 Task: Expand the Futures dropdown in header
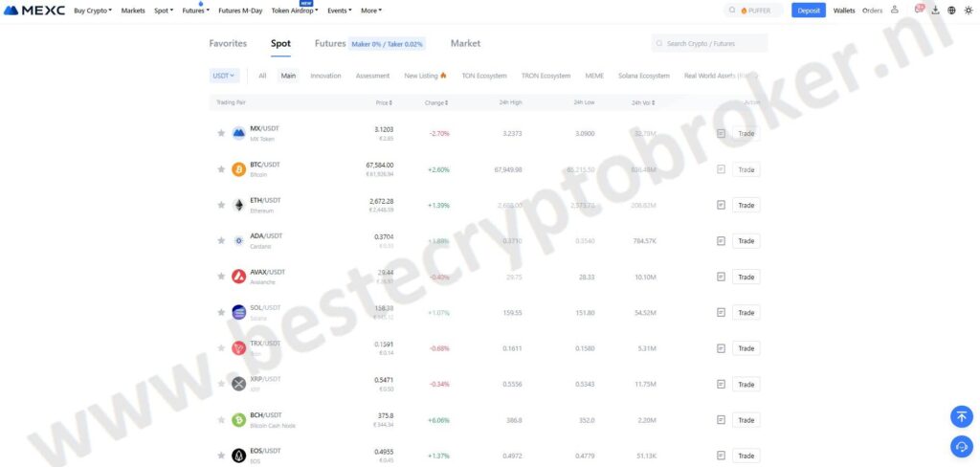click(x=195, y=11)
